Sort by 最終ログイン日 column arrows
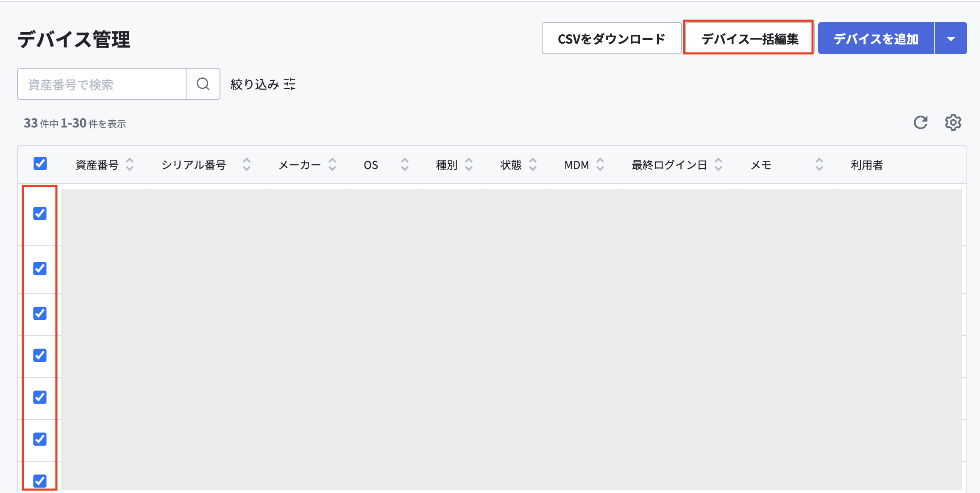This screenshot has width=980, height=493. pos(718,164)
